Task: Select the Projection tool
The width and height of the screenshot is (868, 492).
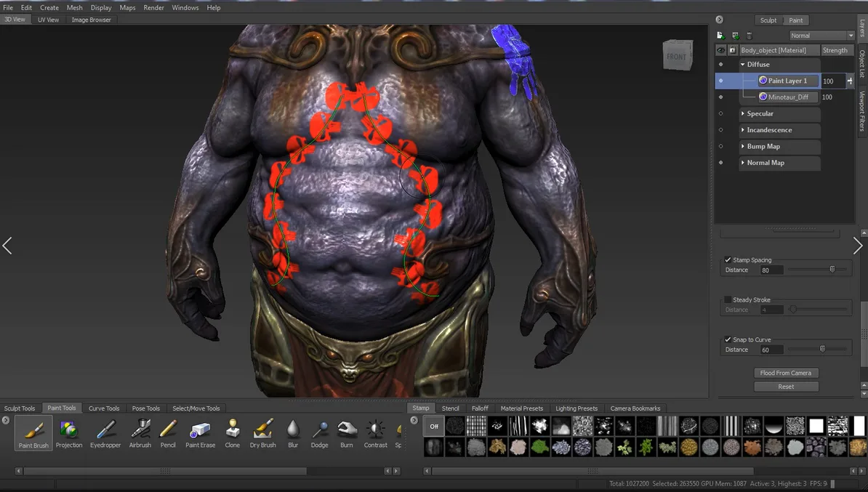Action: tap(68, 433)
